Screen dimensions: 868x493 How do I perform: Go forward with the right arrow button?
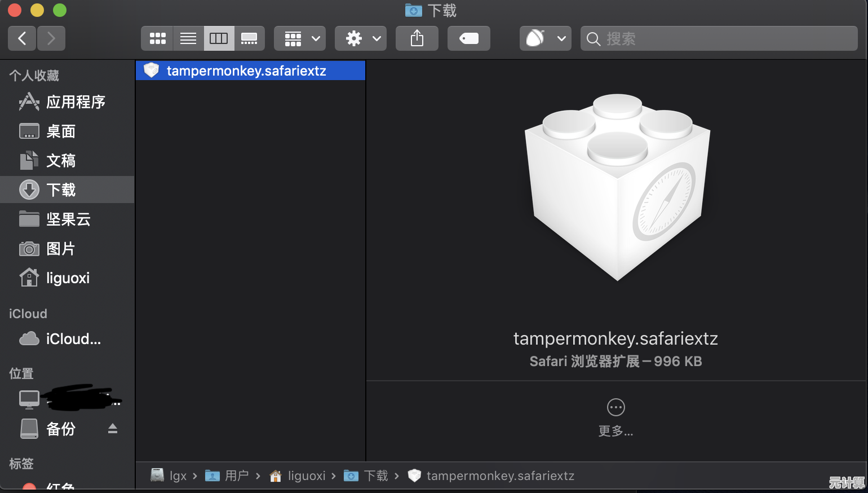(51, 38)
